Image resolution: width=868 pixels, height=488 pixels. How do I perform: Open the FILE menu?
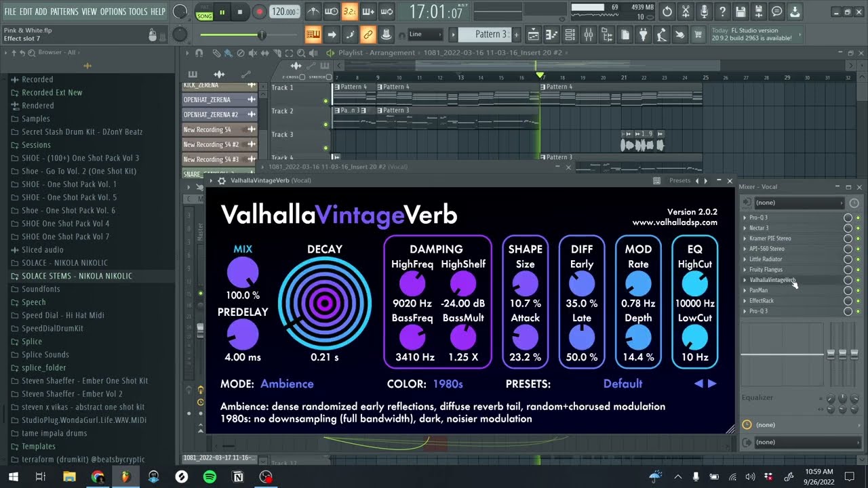click(10, 12)
